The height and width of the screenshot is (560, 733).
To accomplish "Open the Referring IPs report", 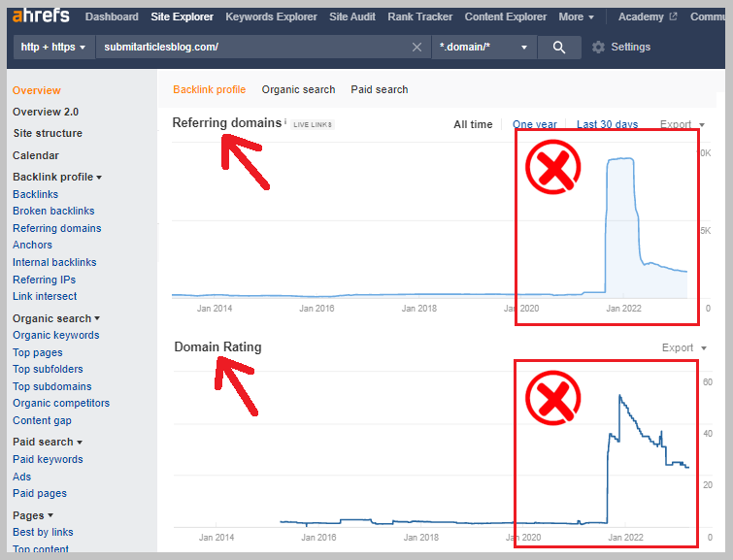I will click(x=44, y=280).
